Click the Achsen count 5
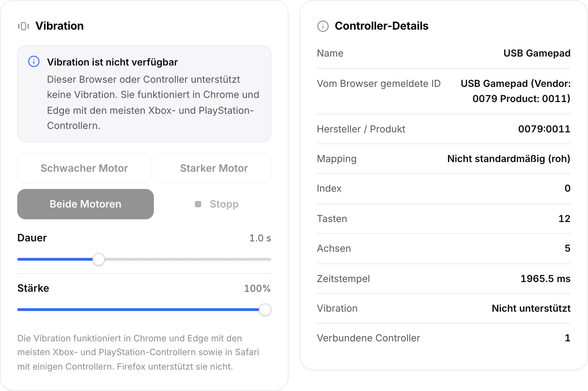The height and width of the screenshot is (391, 588). tap(568, 248)
